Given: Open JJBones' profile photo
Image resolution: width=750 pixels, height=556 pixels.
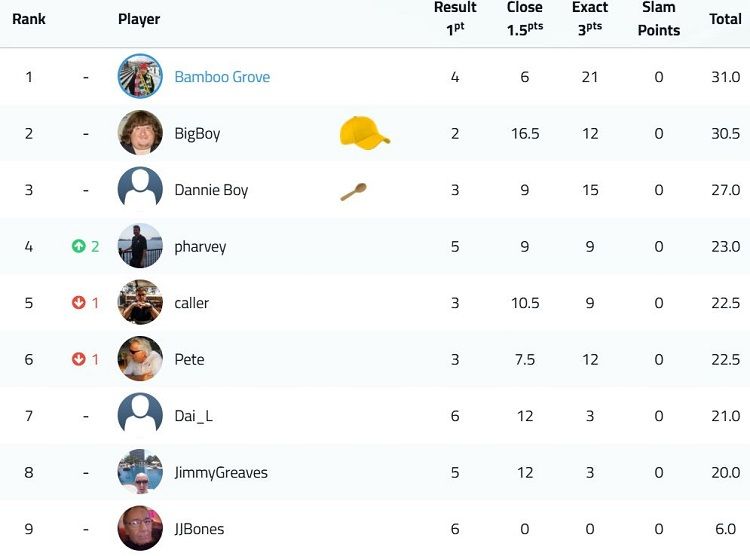Looking at the screenshot, I should click(140, 528).
